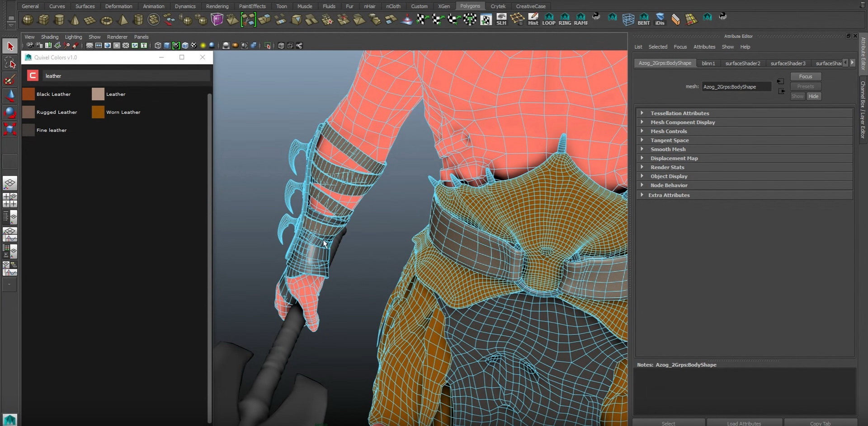Open viewport Shading menu

[50, 37]
